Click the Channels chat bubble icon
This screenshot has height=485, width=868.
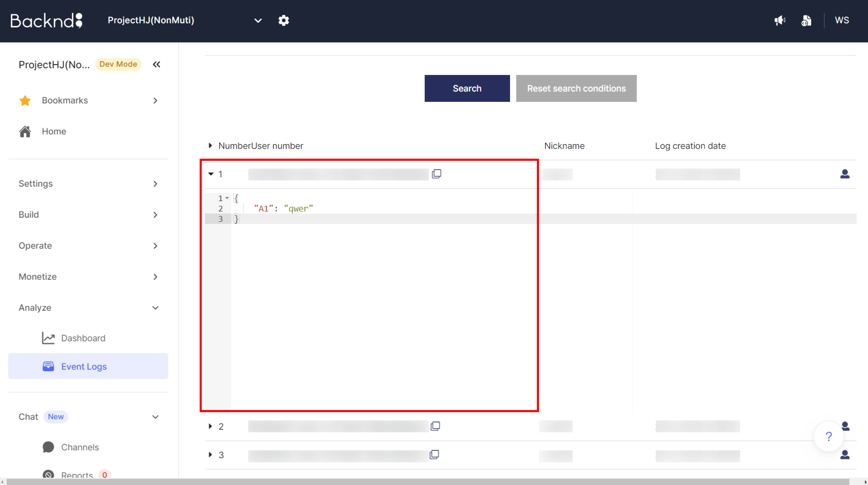[x=48, y=447]
